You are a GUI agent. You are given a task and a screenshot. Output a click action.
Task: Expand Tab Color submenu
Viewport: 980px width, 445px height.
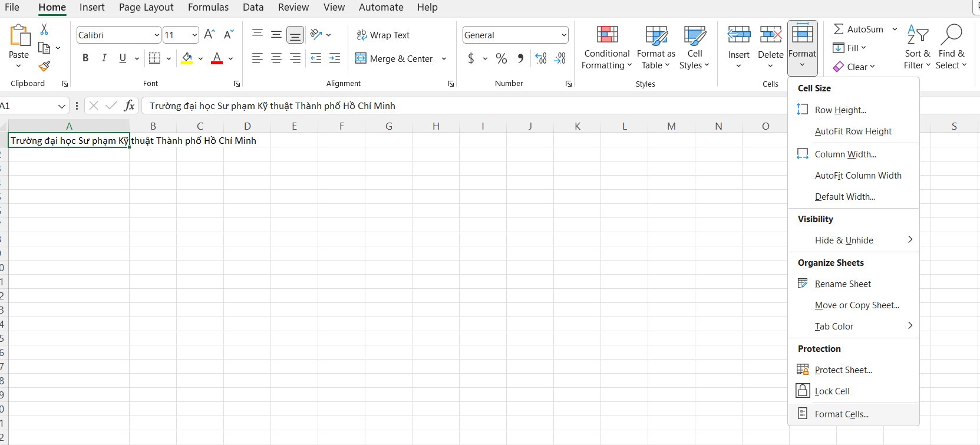point(853,326)
